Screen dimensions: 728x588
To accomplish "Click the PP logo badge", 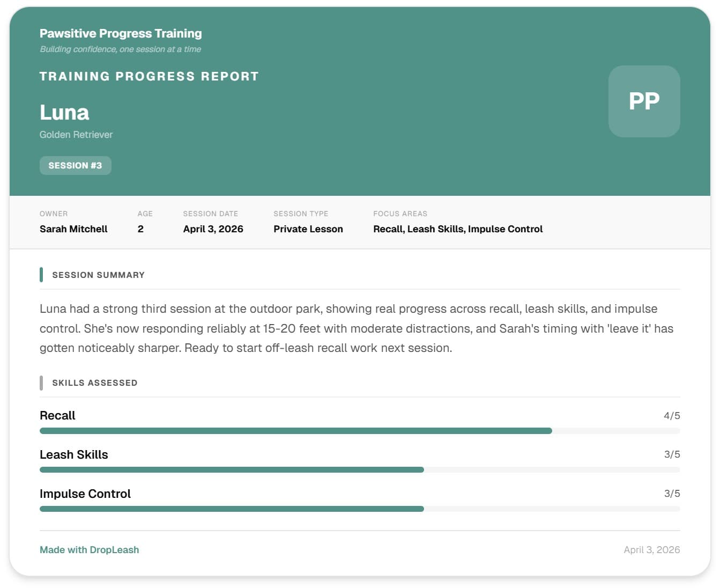I will tap(644, 101).
